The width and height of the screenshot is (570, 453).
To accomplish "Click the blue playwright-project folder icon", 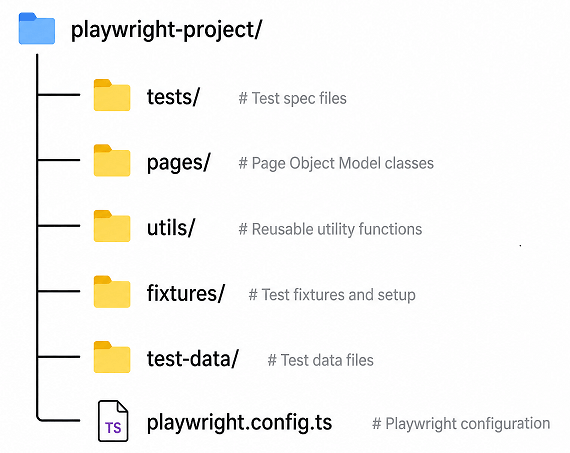I will point(37,28).
